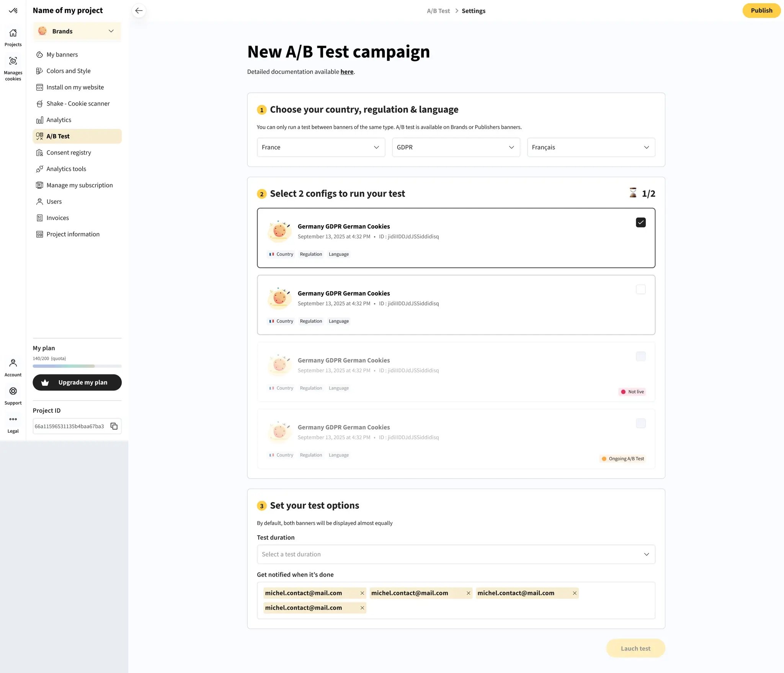The width and height of the screenshot is (784, 673).
Task: Open the Français language dropdown
Action: (591, 147)
